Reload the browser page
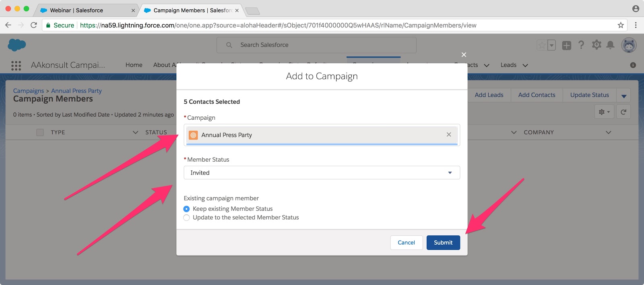Screen dimensions: 644x285 [x=34, y=25]
